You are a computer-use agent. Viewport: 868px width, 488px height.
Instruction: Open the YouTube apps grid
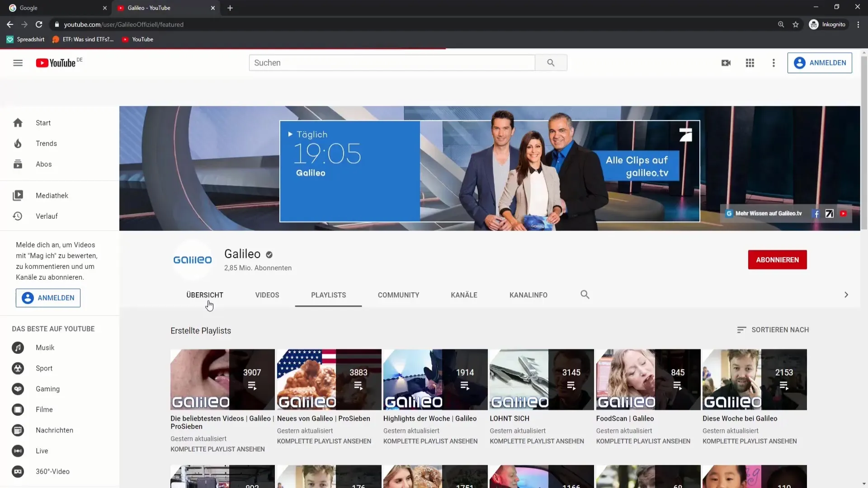[x=750, y=63]
